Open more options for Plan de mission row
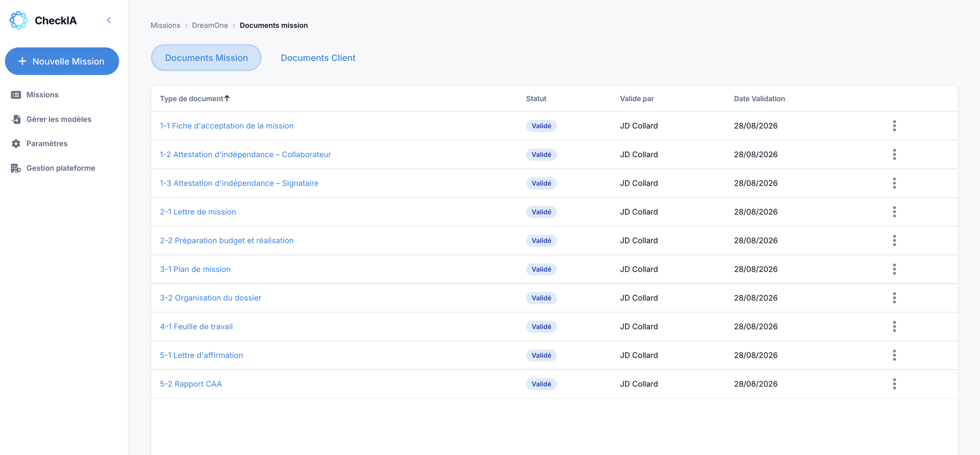The width and height of the screenshot is (980, 455). pos(894,269)
